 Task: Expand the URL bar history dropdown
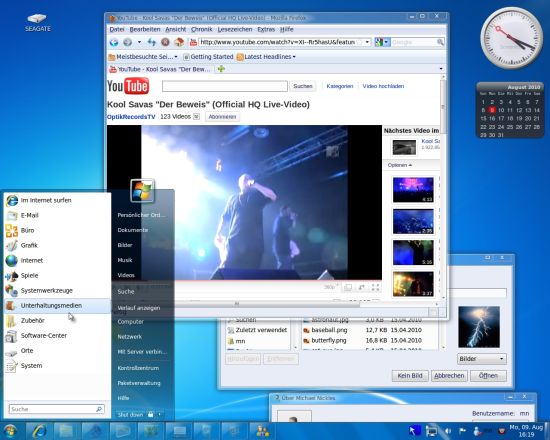point(367,42)
